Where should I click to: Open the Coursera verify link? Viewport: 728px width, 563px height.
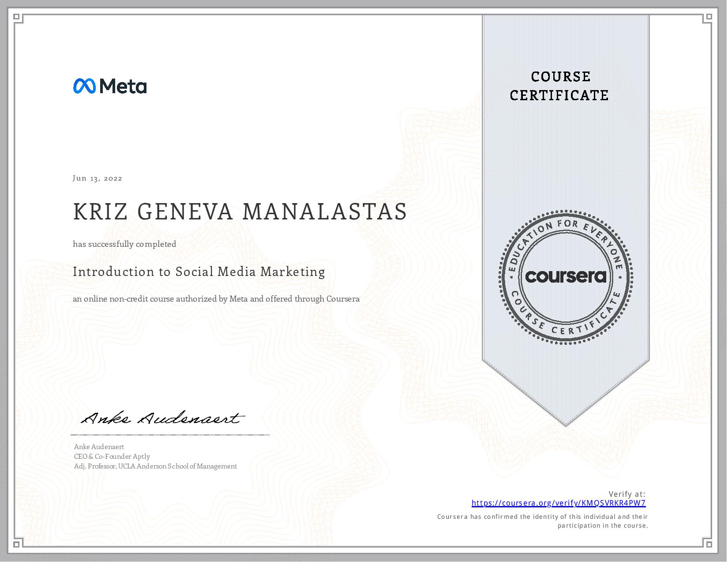point(558,503)
